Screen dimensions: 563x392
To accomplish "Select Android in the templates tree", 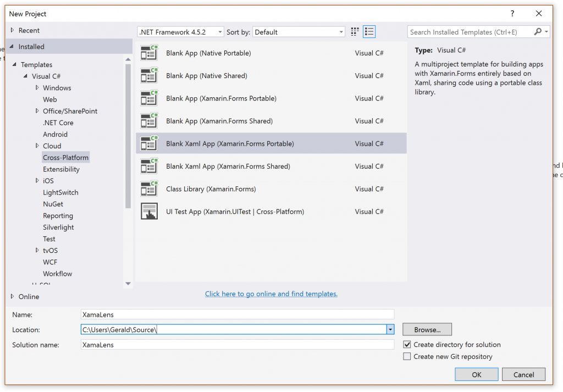I will click(55, 134).
